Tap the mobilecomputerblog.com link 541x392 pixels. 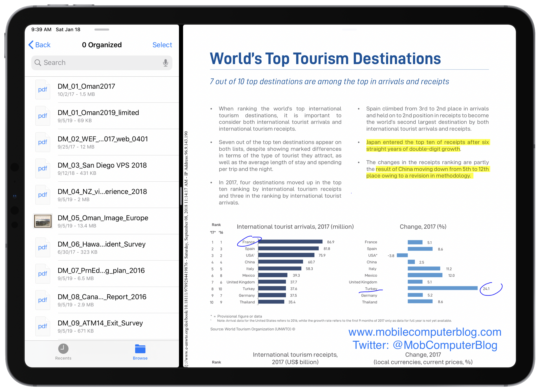(425, 332)
